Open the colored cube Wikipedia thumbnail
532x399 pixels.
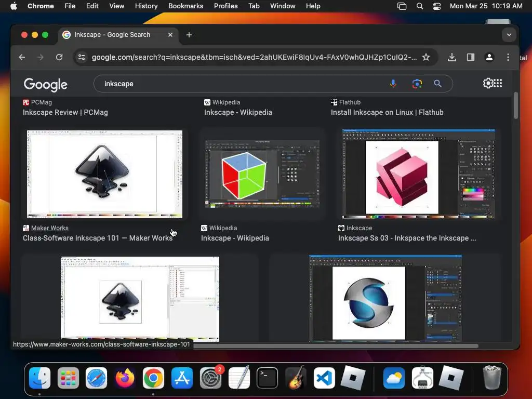262,174
